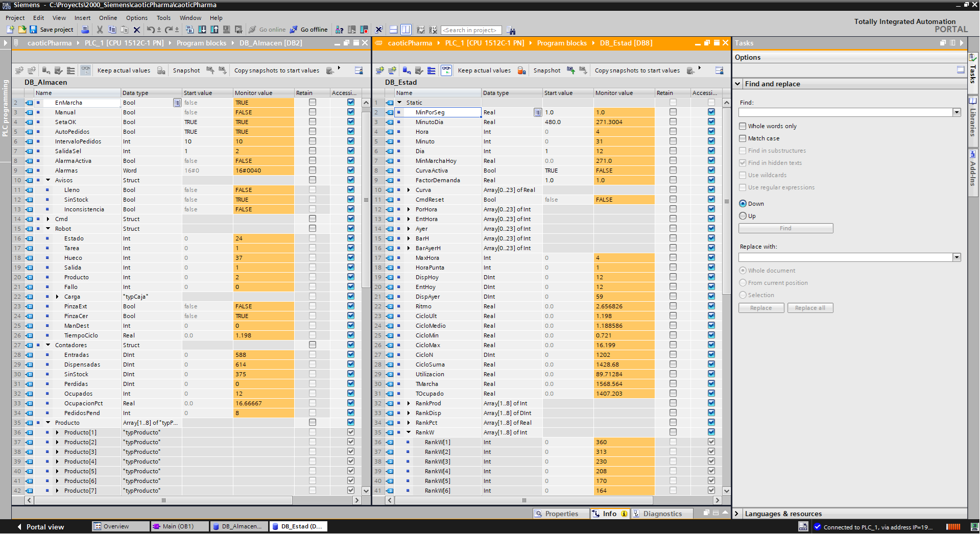Open the Online menu
980x534 pixels.
click(108, 18)
